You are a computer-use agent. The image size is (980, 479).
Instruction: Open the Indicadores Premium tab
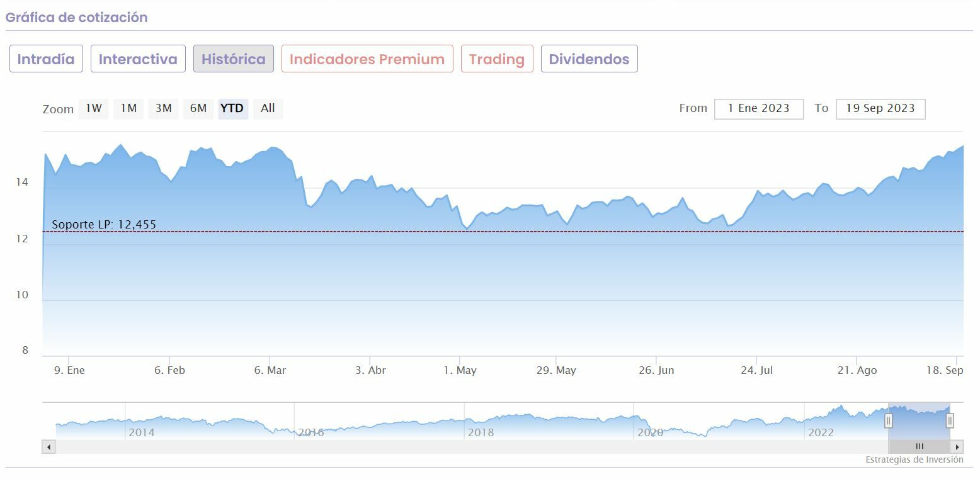coord(367,59)
